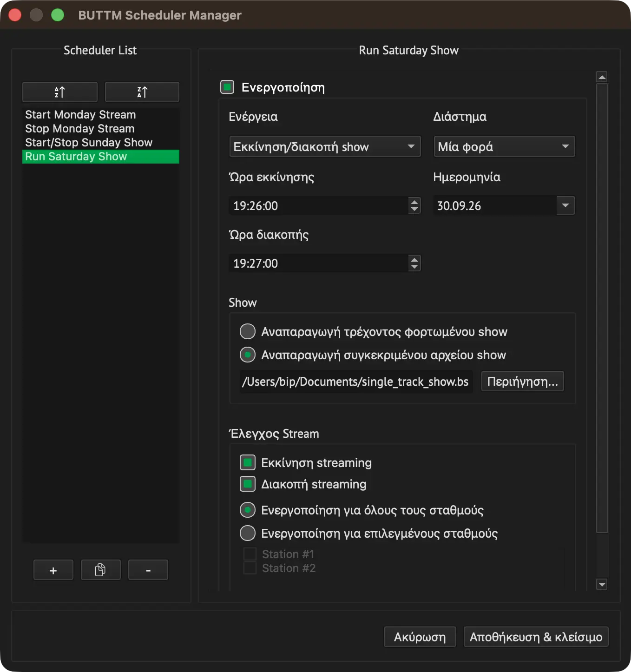The height and width of the screenshot is (672, 631).
Task: Click the date field 30.09.26
Action: [495, 205]
